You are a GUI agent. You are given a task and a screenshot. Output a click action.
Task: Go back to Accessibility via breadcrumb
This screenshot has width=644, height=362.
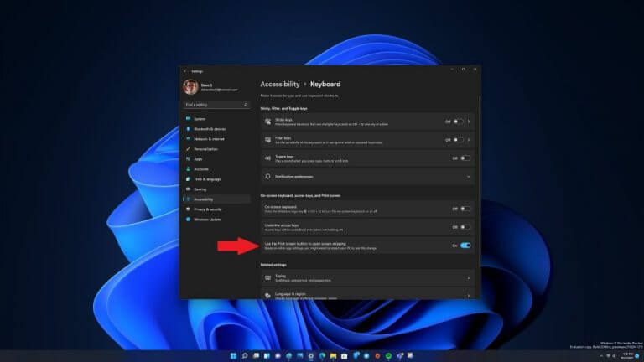pyautogui.click(x=280, y=84)
